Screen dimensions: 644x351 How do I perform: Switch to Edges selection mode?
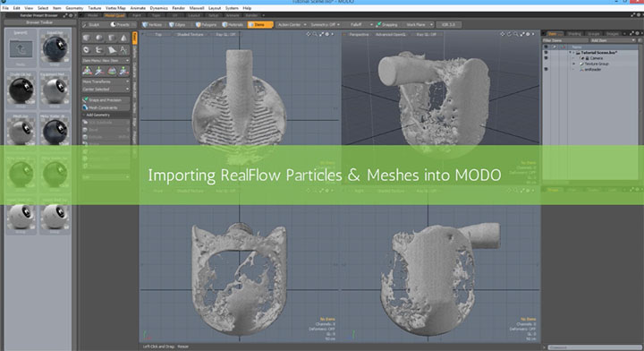(x=178, y=25)
